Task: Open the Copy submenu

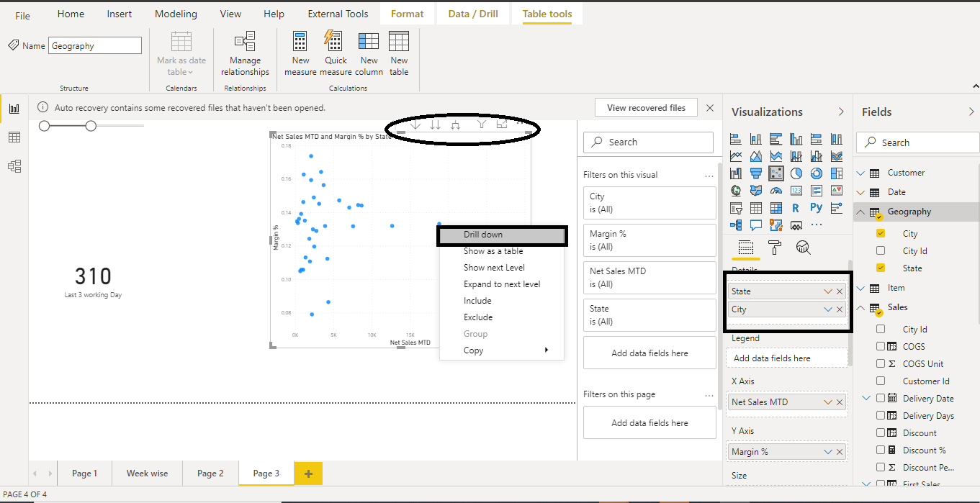Action: coord(502,350)
